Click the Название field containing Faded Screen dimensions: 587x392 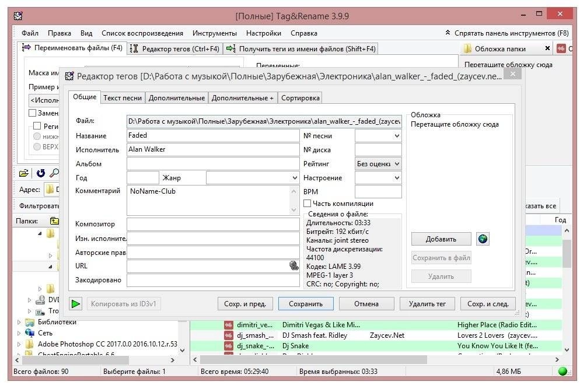(x=212, y=135)
